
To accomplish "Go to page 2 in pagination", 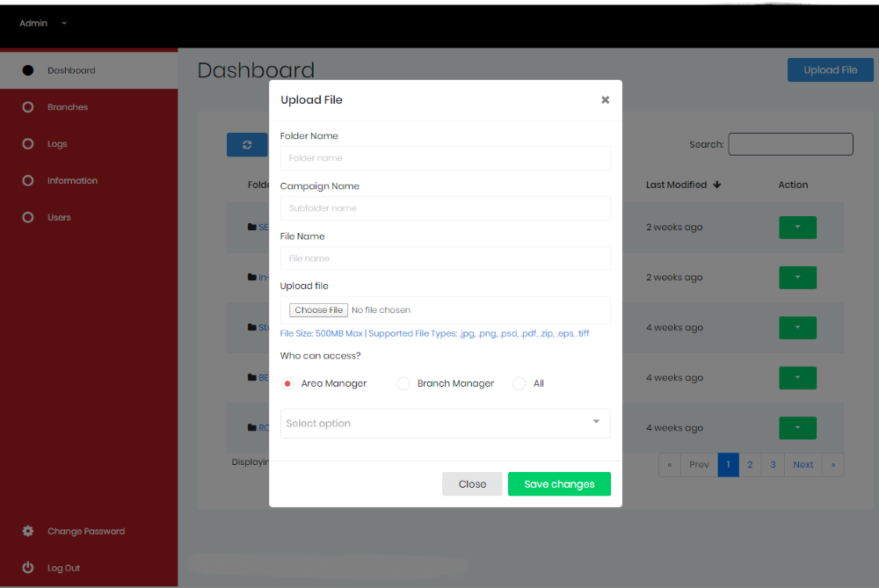I will coord(750,465).
